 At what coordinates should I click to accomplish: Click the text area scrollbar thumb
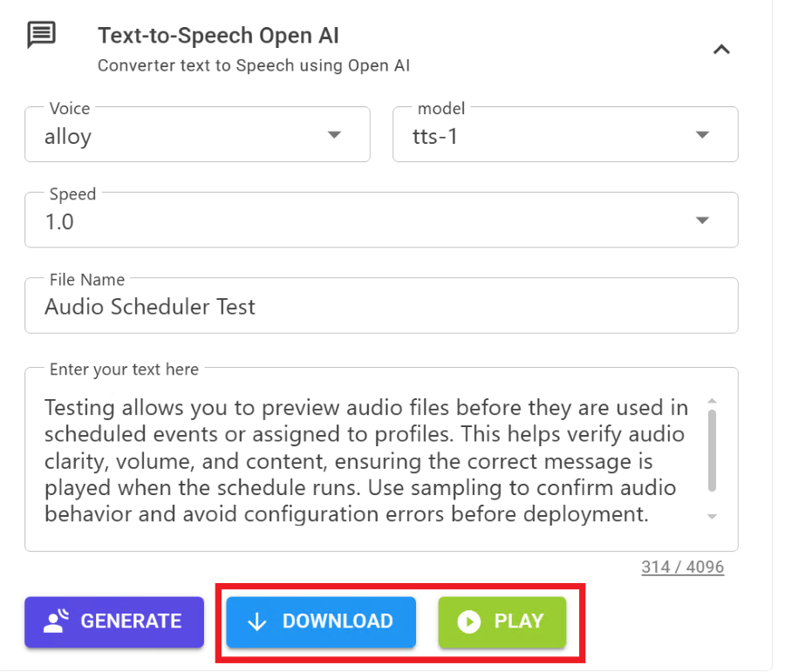[x=713, y=450]
